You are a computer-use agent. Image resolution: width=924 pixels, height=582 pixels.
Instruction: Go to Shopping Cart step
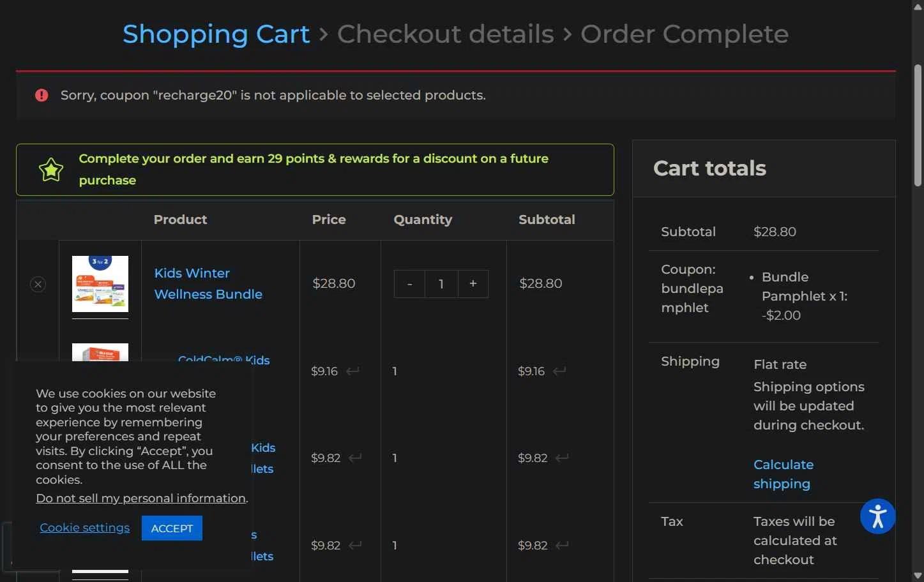[216, 34]
